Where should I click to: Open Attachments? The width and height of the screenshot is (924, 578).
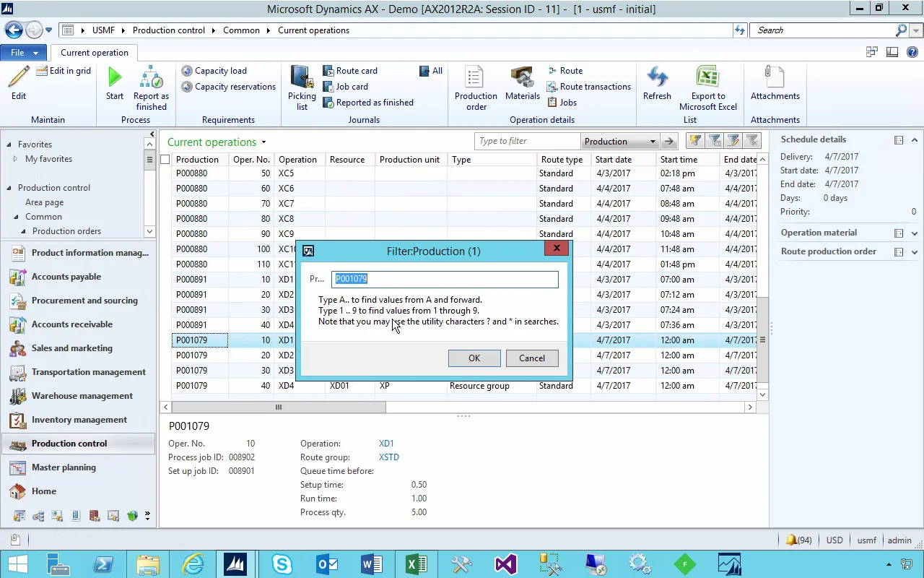tap(775, 83)
